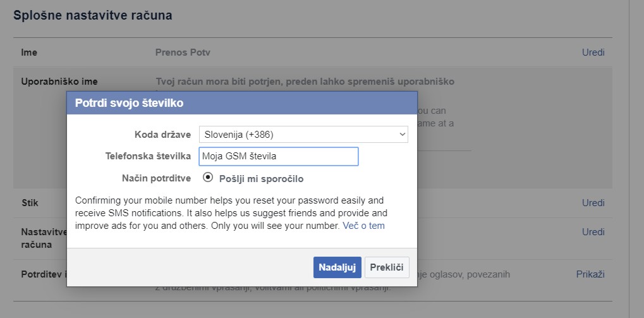Cancel the dialog with Prekliči
The width and height of the screenshot is (644, 318).
[x=387, y=267]
